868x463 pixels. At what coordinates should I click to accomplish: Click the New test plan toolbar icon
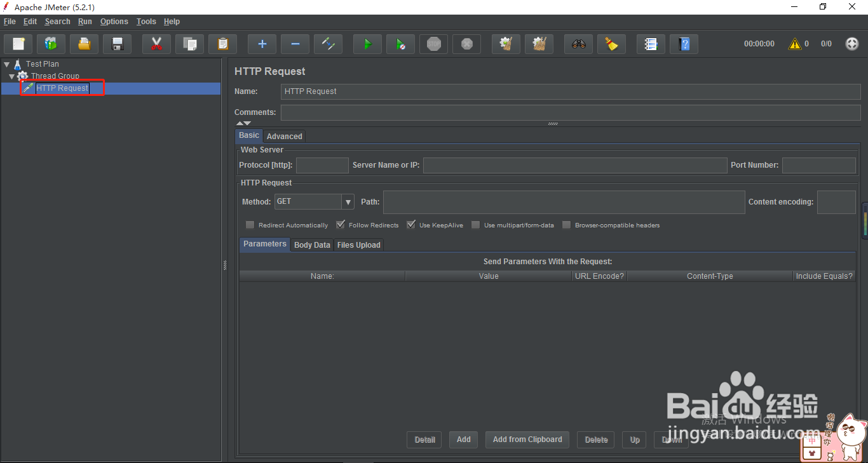click(18, 44)
